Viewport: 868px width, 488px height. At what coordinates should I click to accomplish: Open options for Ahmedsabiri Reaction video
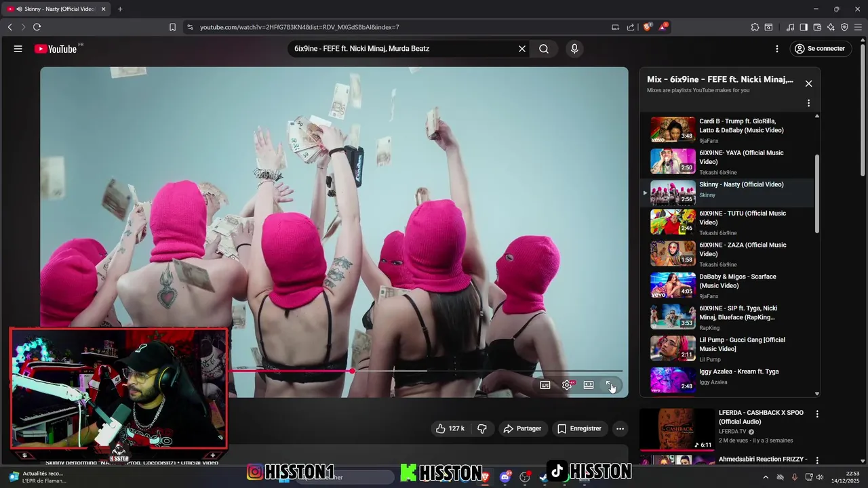click(x=817, y=460)
